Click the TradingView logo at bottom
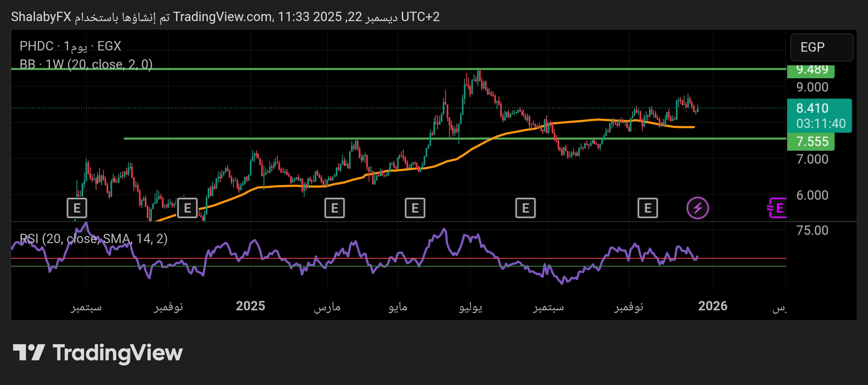This screenshot has height=385, width=868. (98, 353)
